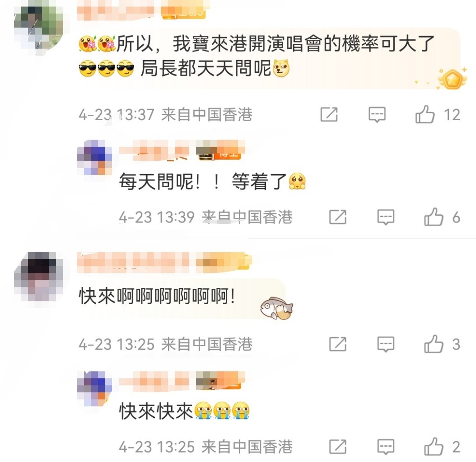The image size is (476, 462).
Task: Open avatar beside '快來快來' reply
Action: [x=94, y=388]
